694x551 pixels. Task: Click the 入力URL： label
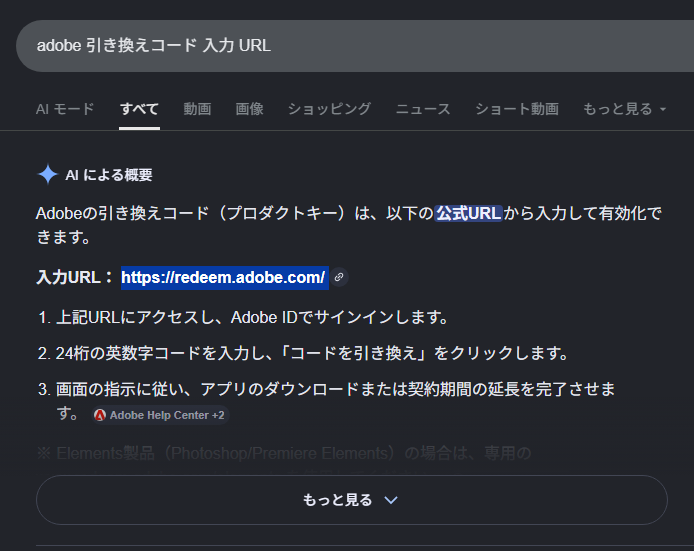click(76, 277)
